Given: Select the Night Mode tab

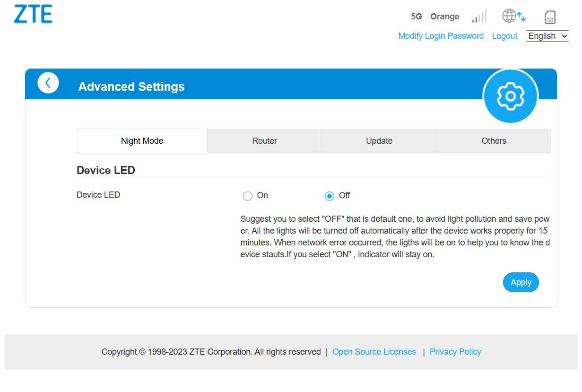Looking at the screenshot, I should point(142,141).
